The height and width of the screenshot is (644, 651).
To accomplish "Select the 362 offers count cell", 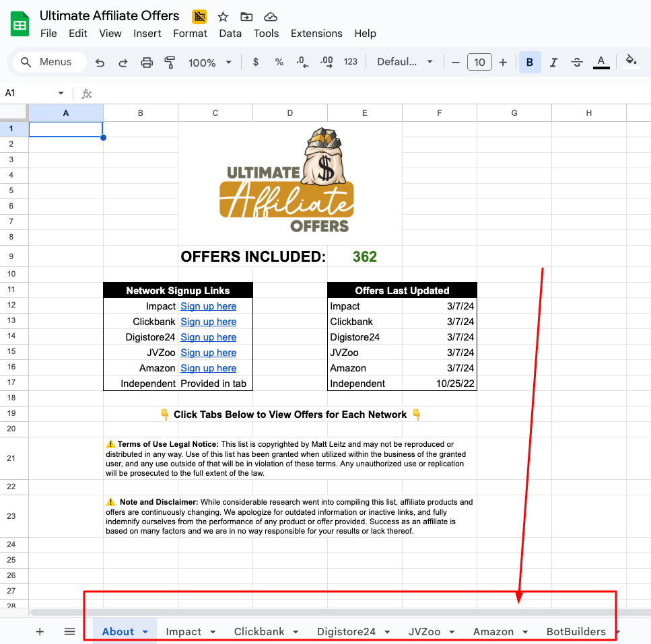I will pyautogui.click(x=364, y=256).
